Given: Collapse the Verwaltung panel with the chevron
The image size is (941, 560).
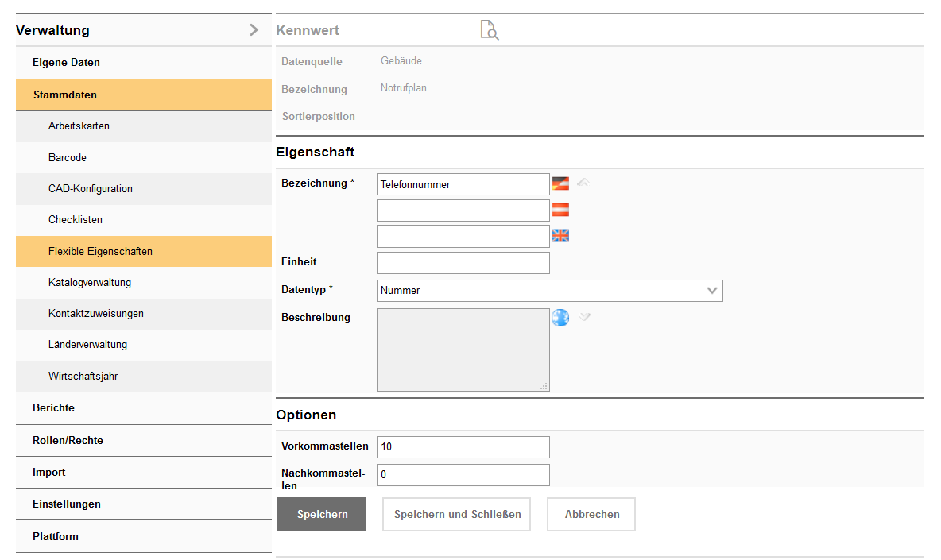Looking at the screenshot, I should coord(254,30).
